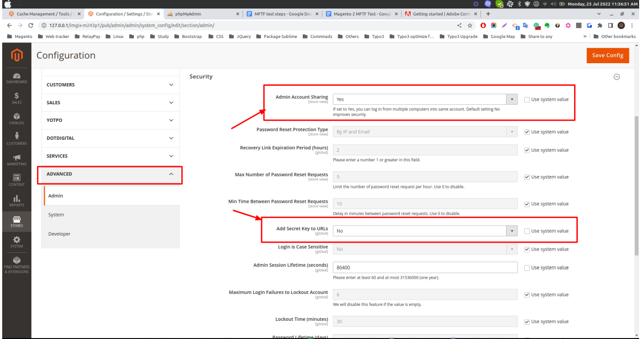The image size is (644, 339).
Task: Collapse the Advanced configuration section
Action: (x=111, y=174)
